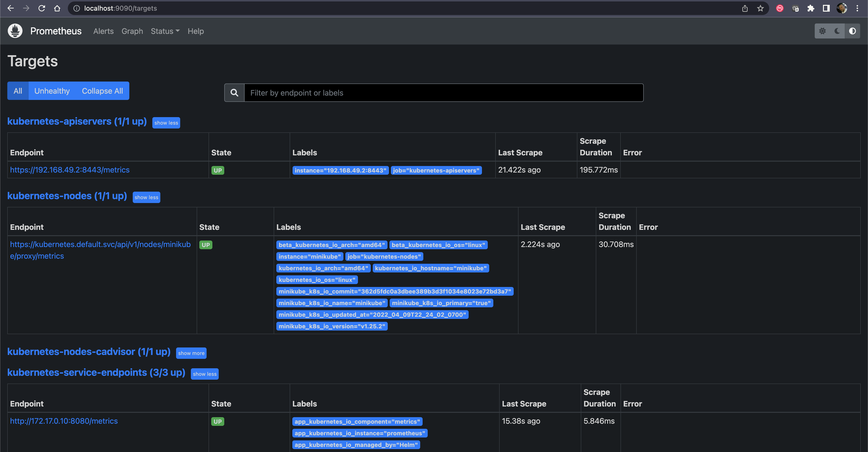Click label app_kubernetes_io_component="metrics"
This screenshot has height=452, width=868.
[357, 422]
